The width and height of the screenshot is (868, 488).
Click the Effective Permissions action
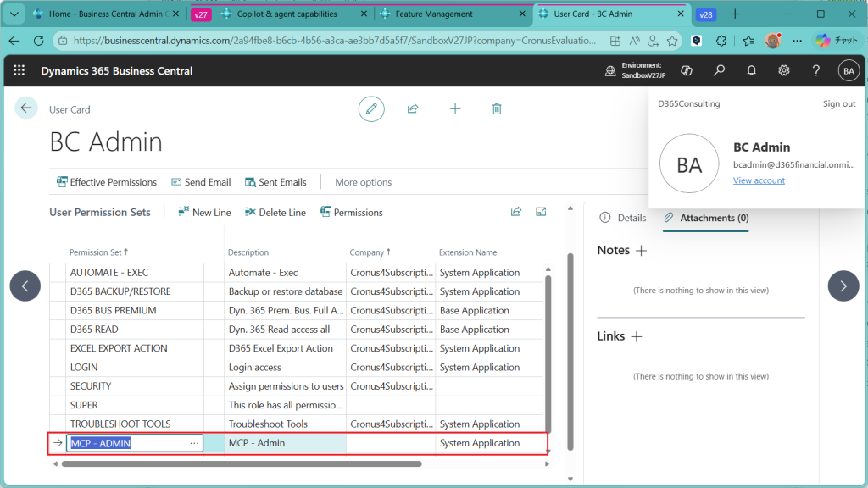pos(107,182)
